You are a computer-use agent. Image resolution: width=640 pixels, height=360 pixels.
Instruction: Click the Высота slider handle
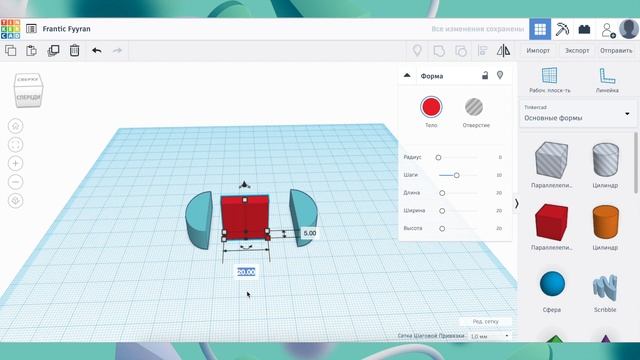pos(442,229)
